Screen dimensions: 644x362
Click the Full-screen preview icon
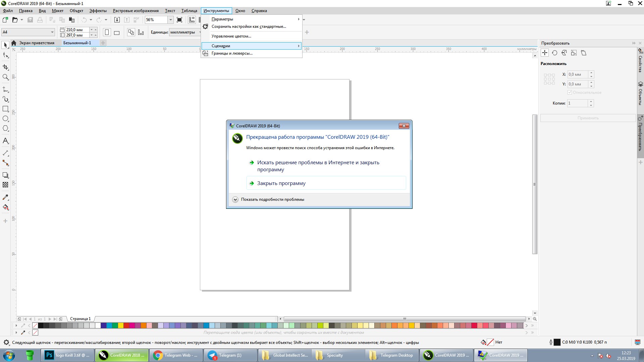179,20
